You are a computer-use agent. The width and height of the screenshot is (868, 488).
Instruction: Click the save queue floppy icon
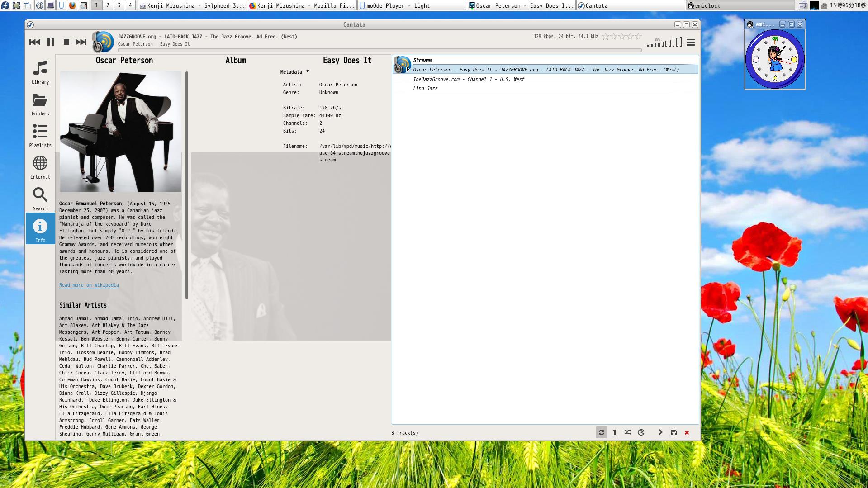point(674,432)
